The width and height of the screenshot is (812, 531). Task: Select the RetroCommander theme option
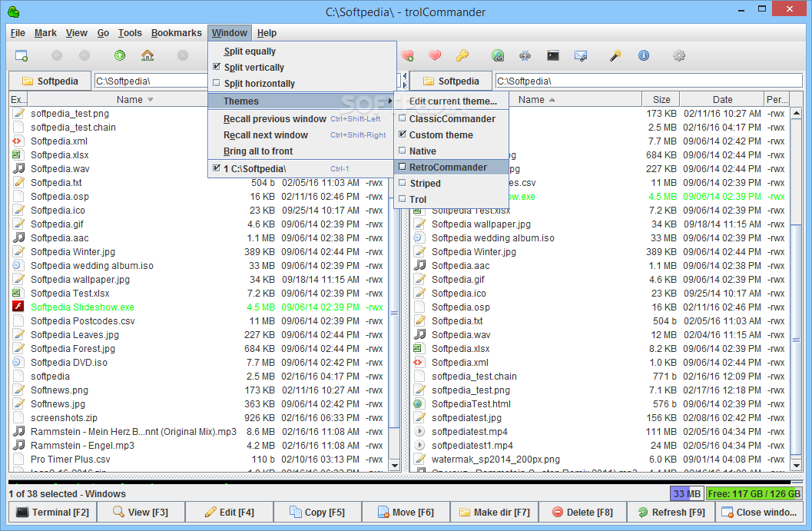coord(451,167)
